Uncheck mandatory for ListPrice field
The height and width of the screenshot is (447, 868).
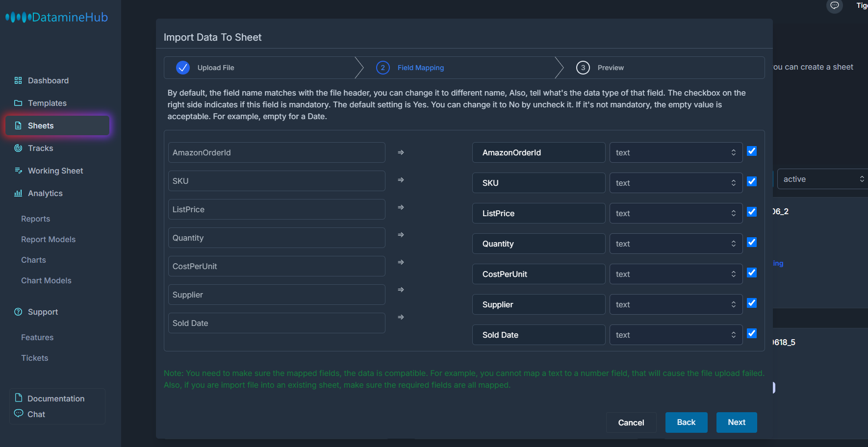coord(752,212)
